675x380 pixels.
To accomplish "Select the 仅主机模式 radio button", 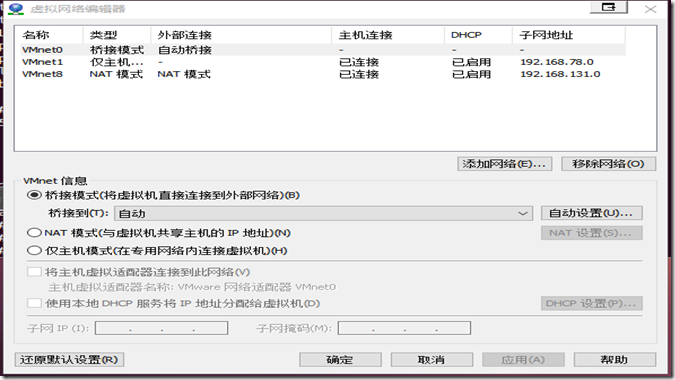I will click(34, 250).
